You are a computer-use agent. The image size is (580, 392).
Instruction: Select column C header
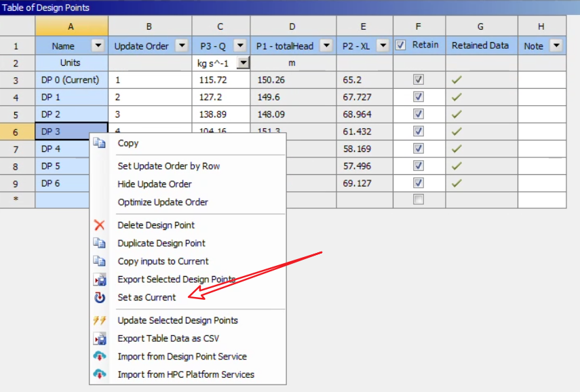coord(220,26)
